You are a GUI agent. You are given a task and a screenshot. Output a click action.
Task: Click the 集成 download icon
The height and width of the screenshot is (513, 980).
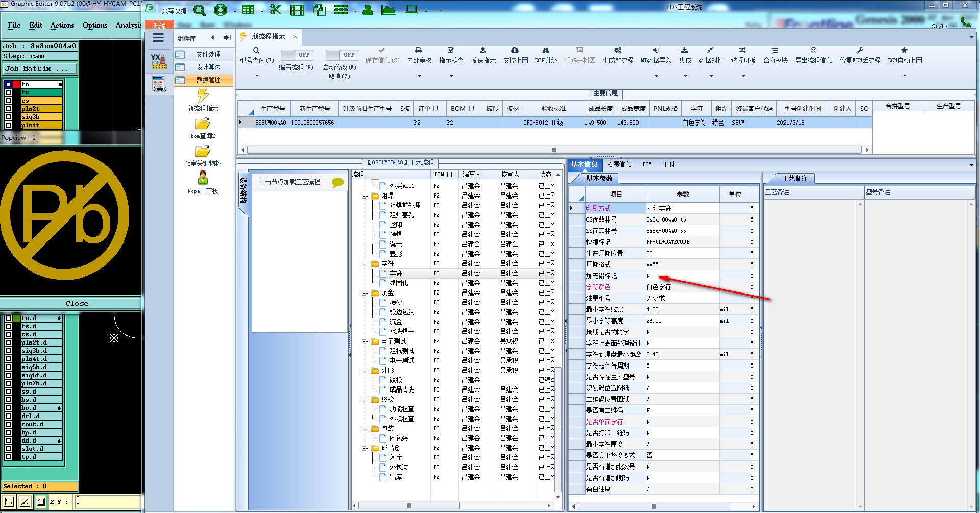(x=684, y=51)
